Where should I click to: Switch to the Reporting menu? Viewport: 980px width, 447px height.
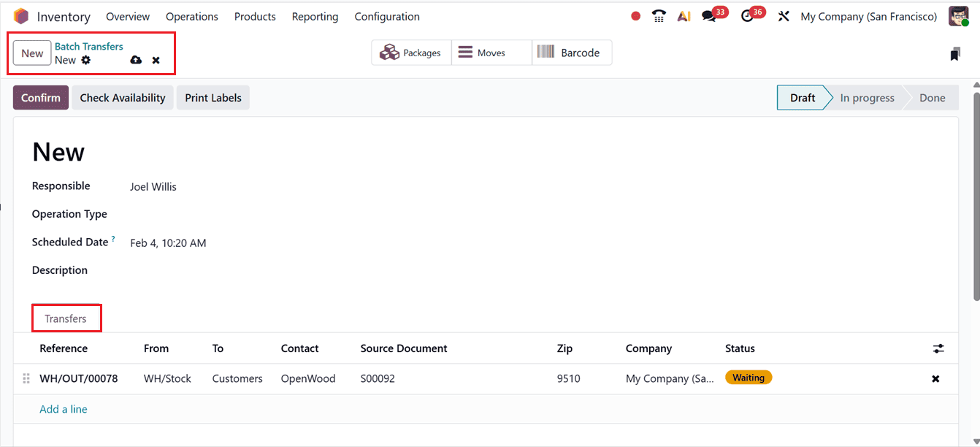pos(315,15)
